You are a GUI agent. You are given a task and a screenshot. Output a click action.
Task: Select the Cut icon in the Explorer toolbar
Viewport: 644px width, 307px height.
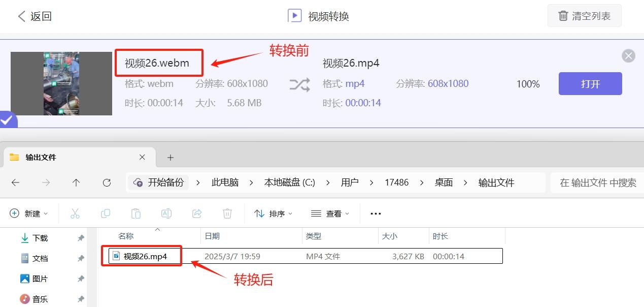click(x=75, y=213)
